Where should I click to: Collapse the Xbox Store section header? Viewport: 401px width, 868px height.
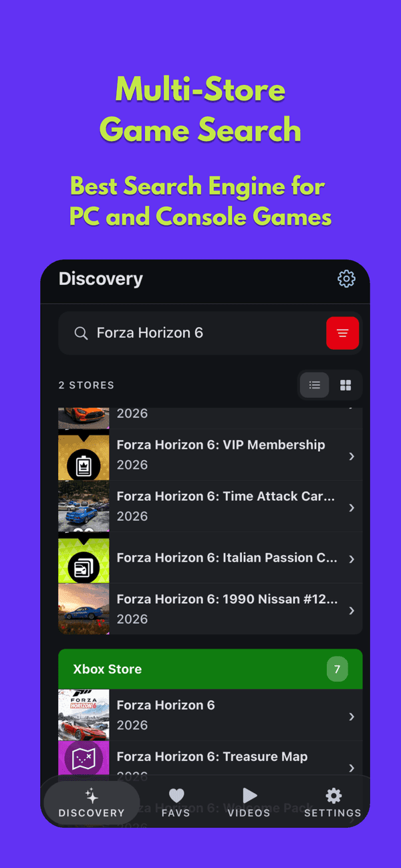click(211, 669)
